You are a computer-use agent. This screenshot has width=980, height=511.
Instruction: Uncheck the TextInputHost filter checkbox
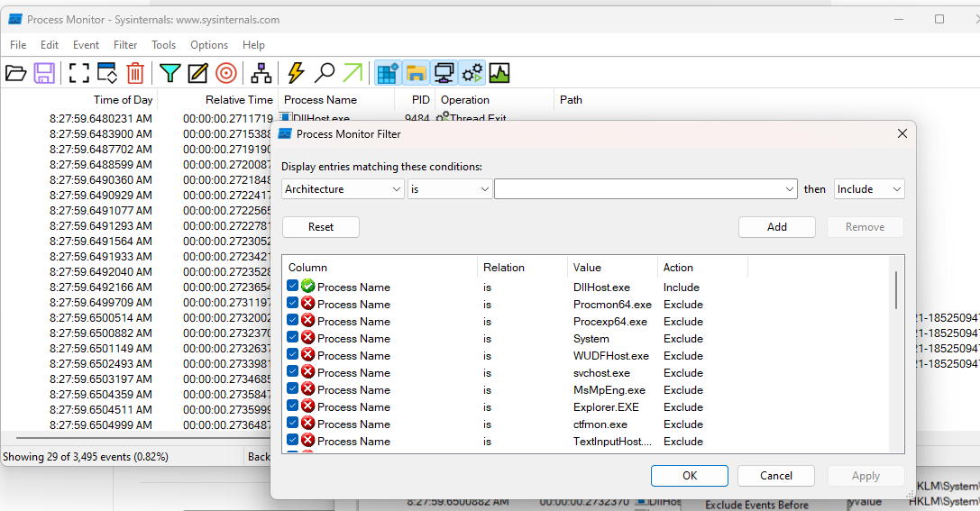click(292, 440)
